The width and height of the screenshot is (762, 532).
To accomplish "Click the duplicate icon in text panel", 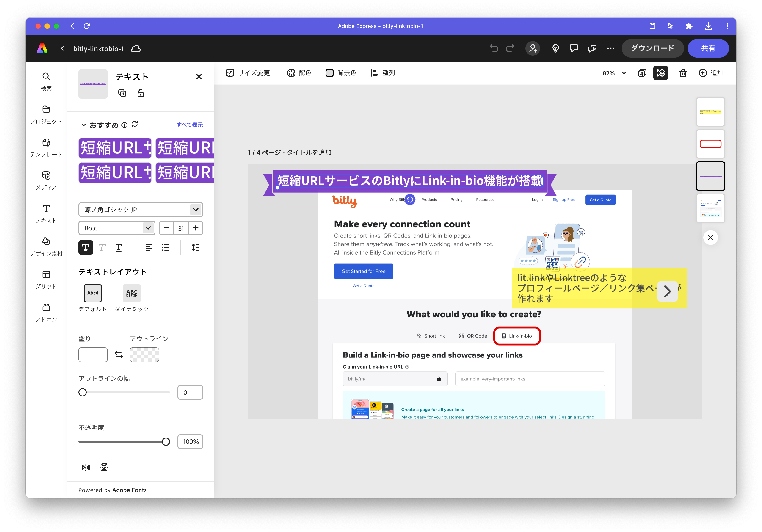I will click(122, 93).
